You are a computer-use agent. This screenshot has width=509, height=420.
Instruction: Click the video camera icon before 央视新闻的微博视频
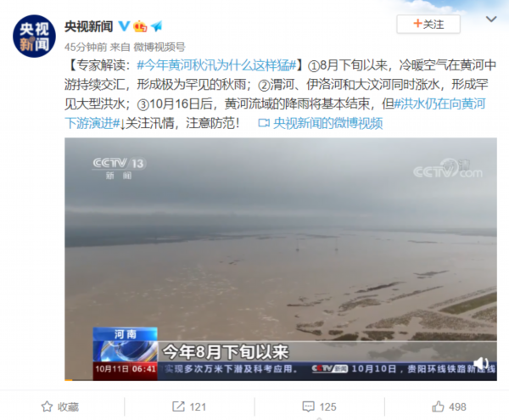pos(264,123)
